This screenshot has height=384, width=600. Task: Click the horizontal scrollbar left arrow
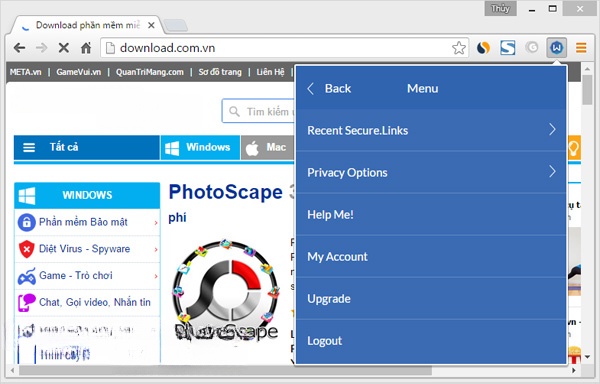[12, 370]
